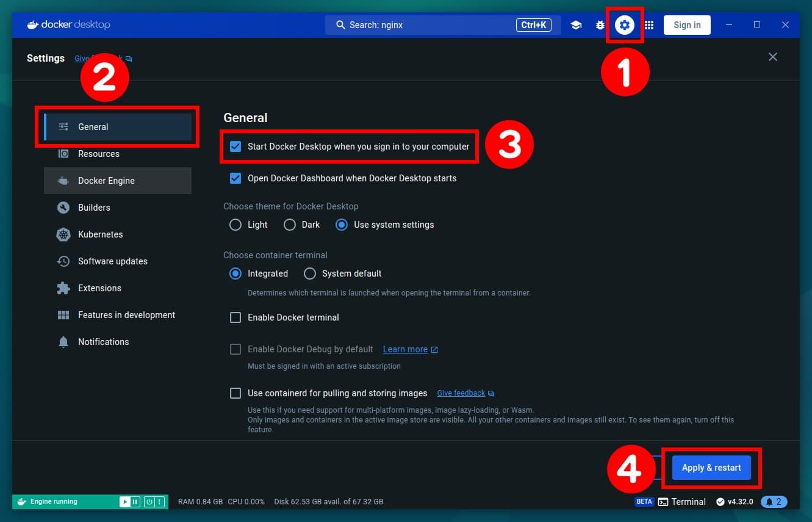Select the Dark theme radio button

tap(289, 225)
